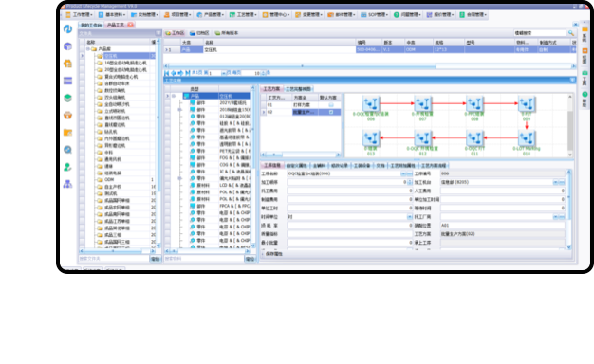Screen dimensions: 594x364
Task: Open 问题管理 menu
Action: click(408, 15)
